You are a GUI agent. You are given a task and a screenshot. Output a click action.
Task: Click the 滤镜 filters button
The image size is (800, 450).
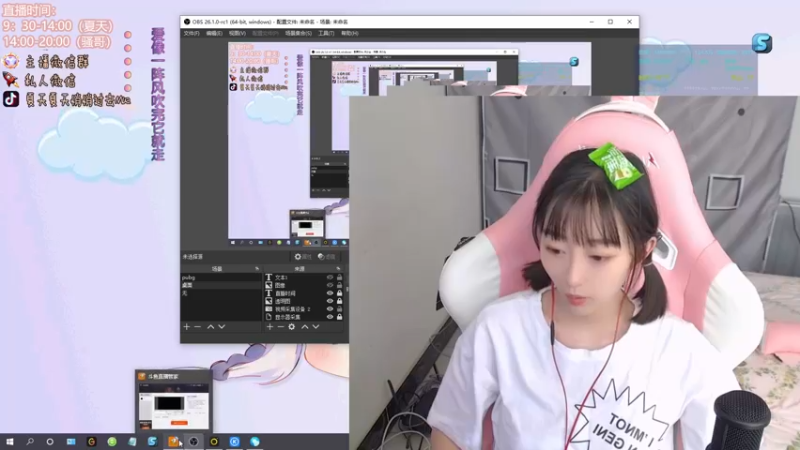pyautogui.click(x=327, y=257)
